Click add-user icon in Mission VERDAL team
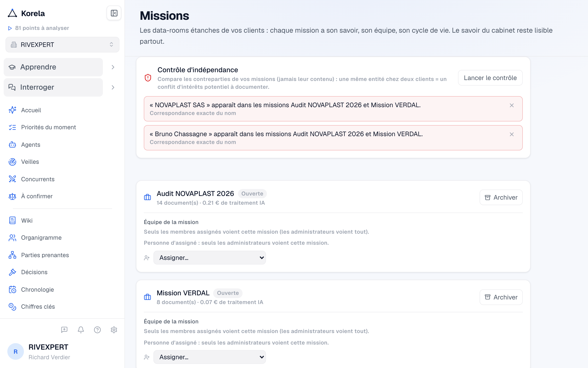588x368 pixels. (x=147, y=357)
